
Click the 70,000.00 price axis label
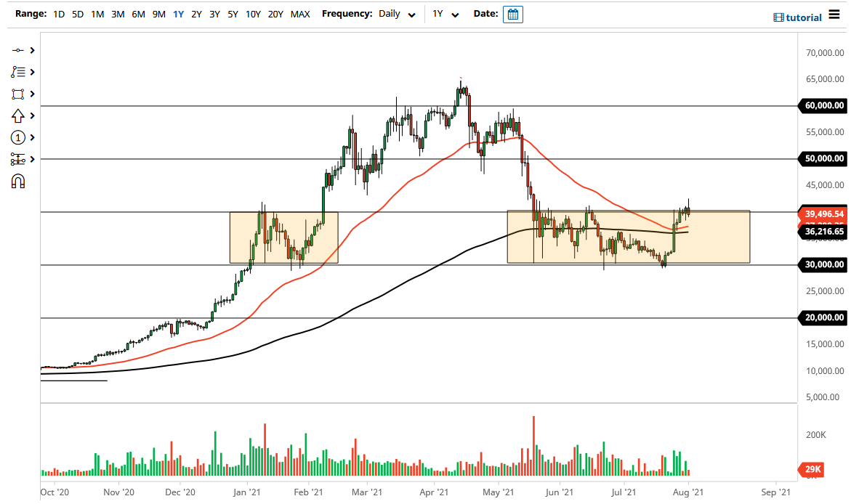[x=825, y=53]
